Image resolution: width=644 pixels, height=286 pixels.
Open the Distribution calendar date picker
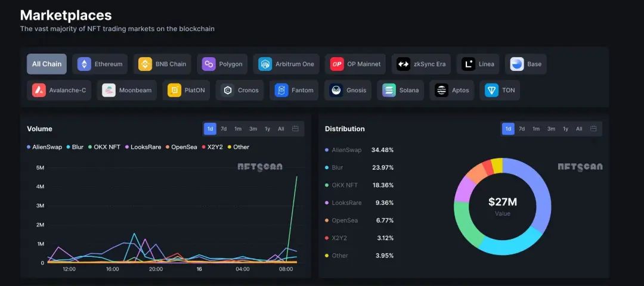(x=593, y=129)
